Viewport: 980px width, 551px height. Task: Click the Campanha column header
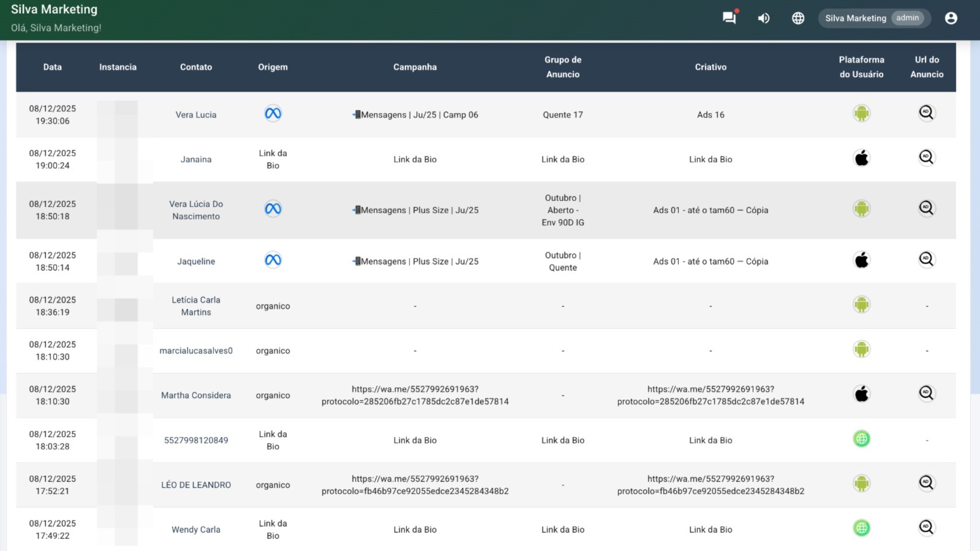(415, 67)
